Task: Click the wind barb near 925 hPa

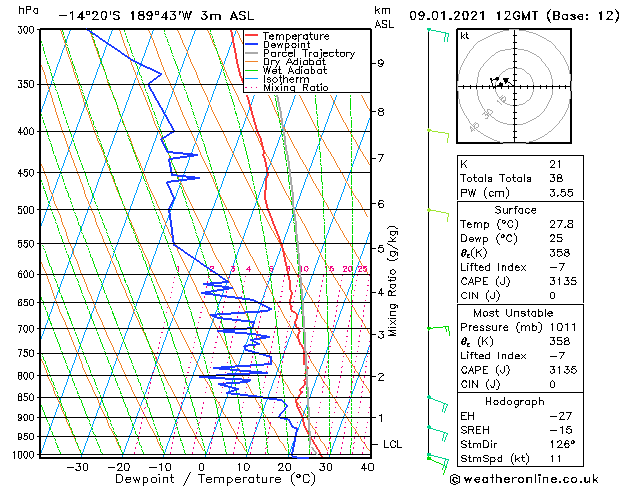Action: point(438,433)
